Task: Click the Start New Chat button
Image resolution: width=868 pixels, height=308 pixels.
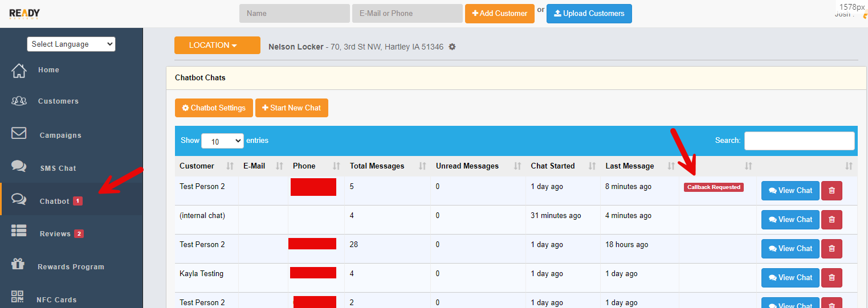Action: [291, 108]
